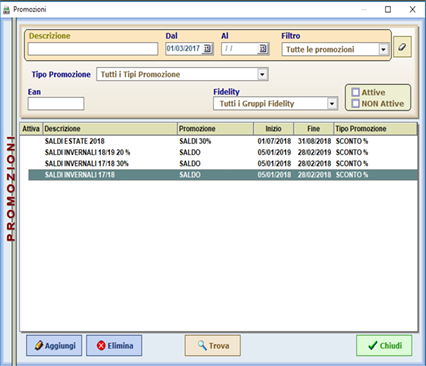Click the Promozioni window title icon
This screenshot has height=366, width=426.
click(x=6, y=9)
